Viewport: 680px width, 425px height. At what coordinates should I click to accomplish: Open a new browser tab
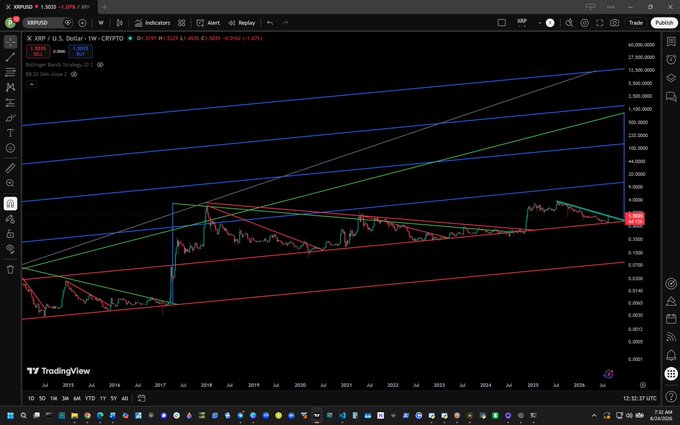tap(105, 7)
